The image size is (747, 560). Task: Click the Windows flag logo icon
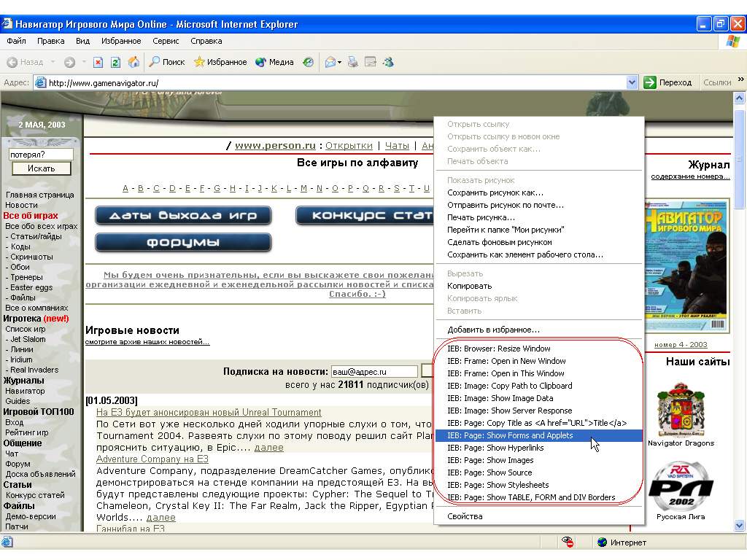[732, 42]
